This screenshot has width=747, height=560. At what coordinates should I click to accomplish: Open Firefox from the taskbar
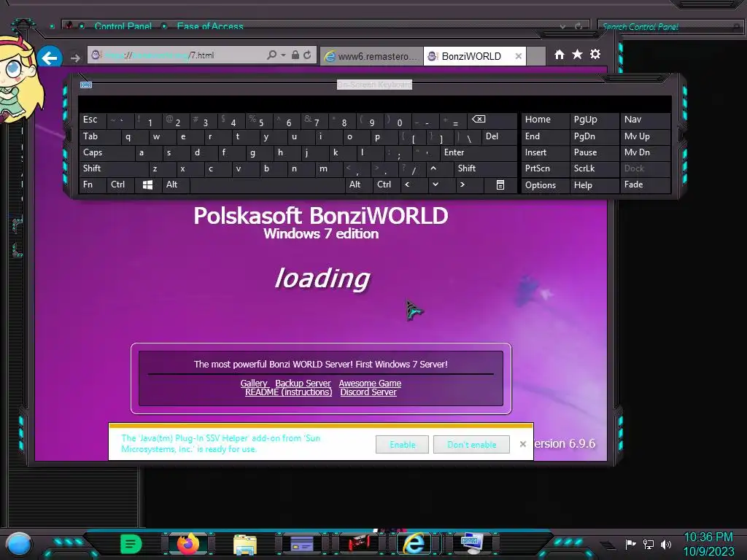pos(188,544)
